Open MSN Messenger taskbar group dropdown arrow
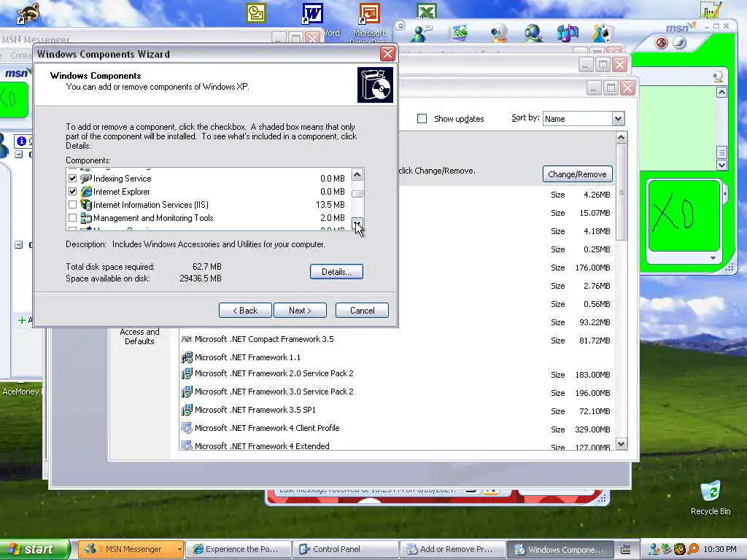The height and width of the screenshot is (560, 747). (x=179, y=549)
